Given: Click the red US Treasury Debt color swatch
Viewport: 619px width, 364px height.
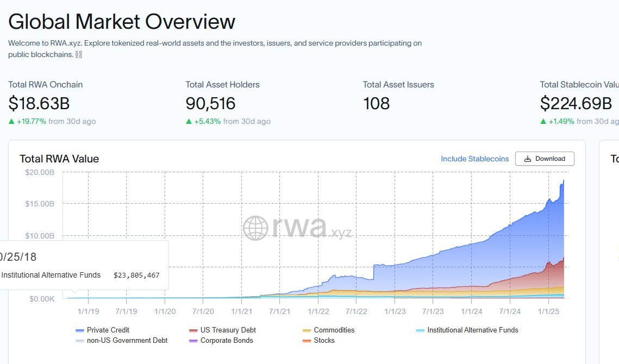Looking at the screenshot, I should click(193, 330).
